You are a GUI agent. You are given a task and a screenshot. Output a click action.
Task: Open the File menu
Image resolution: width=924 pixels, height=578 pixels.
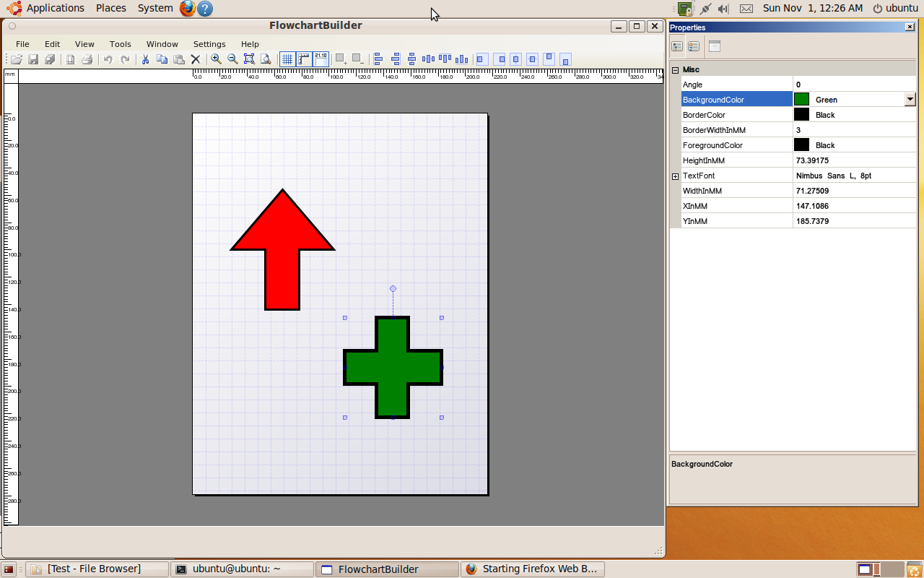pos(22,44)
